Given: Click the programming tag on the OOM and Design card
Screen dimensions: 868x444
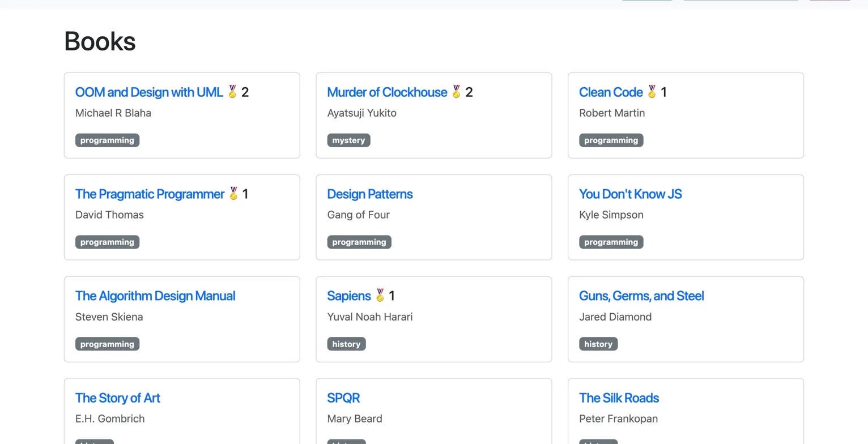Looking at the screenshot, I should click(x=107, y=140).
